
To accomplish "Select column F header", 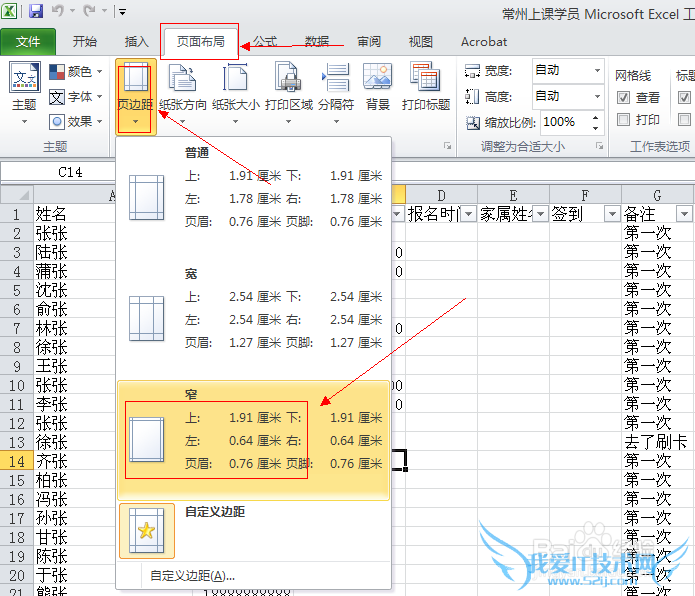I will [585, 195].
